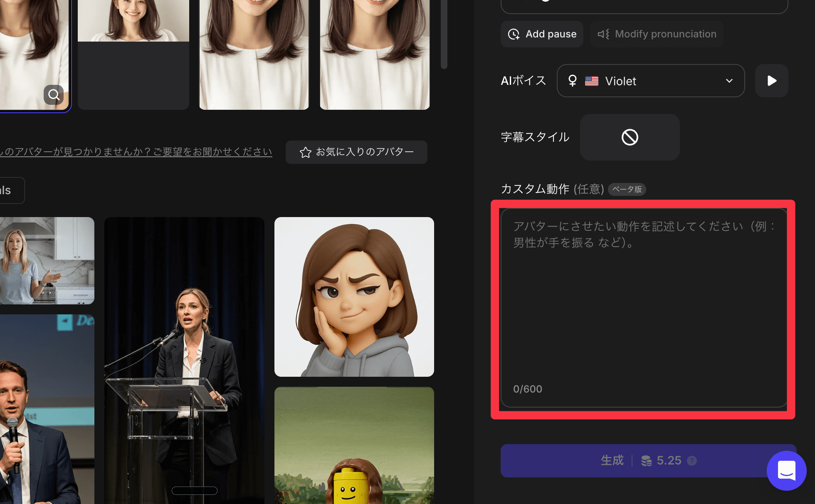Click the ベータ版 badge next to カスタム動作

pyautogui.click(x=627, y=189)
